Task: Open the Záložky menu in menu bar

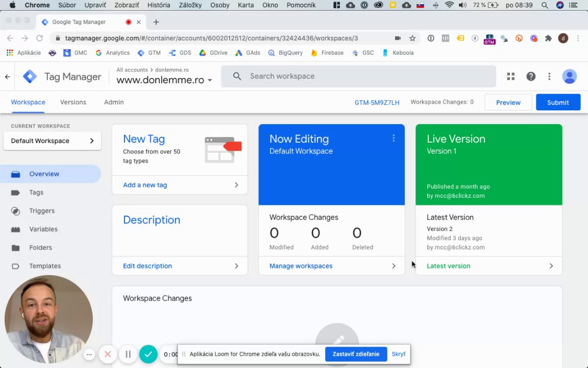Action: tap(190, 5)
